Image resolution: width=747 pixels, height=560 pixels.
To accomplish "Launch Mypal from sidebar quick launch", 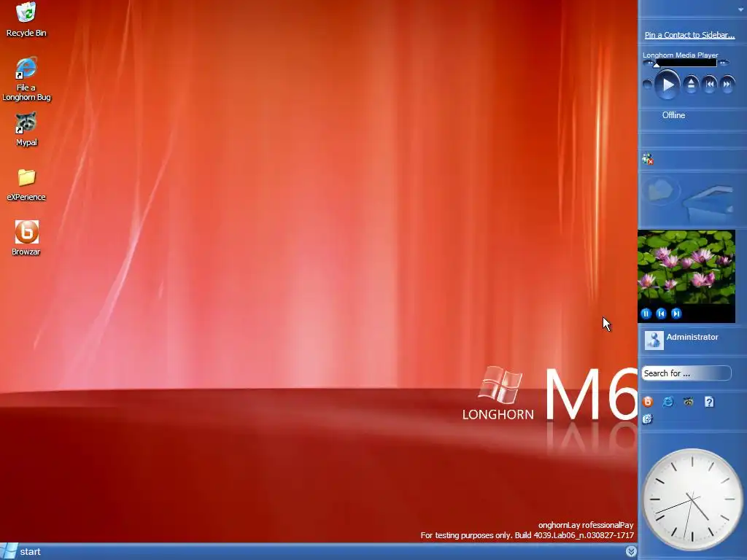I will point(689,402).
